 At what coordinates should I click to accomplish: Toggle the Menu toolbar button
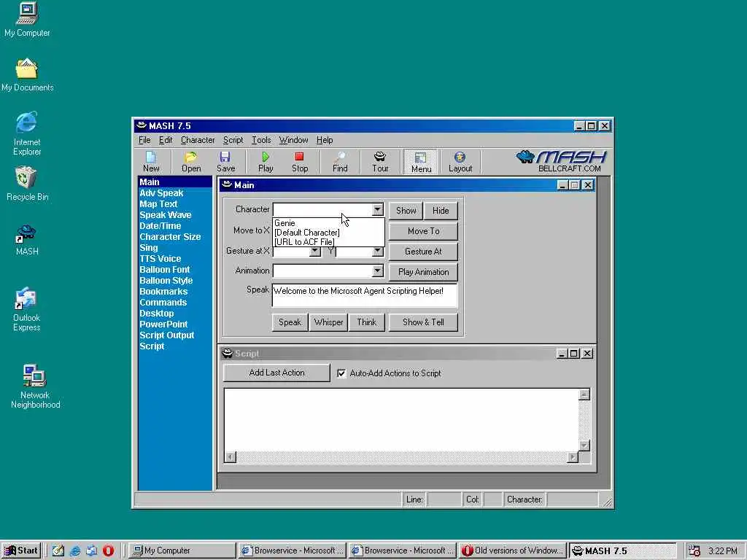[x=421, y=162]
